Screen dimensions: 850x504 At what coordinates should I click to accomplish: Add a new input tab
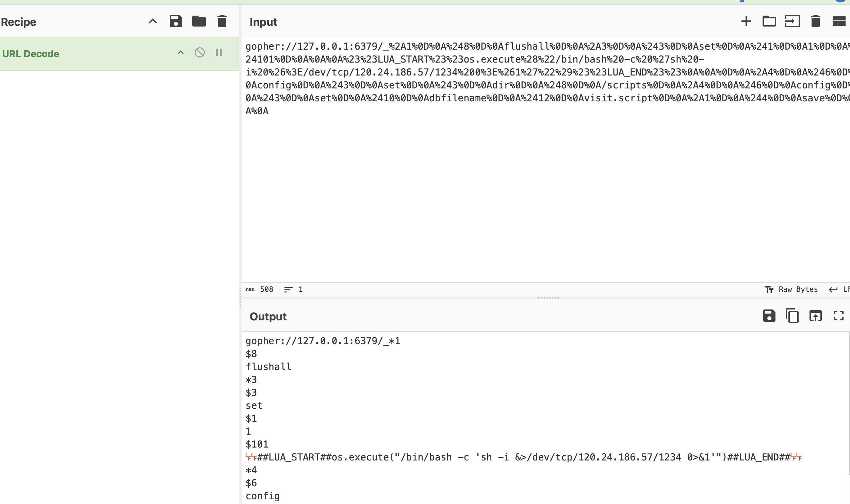tap(746, 21)
